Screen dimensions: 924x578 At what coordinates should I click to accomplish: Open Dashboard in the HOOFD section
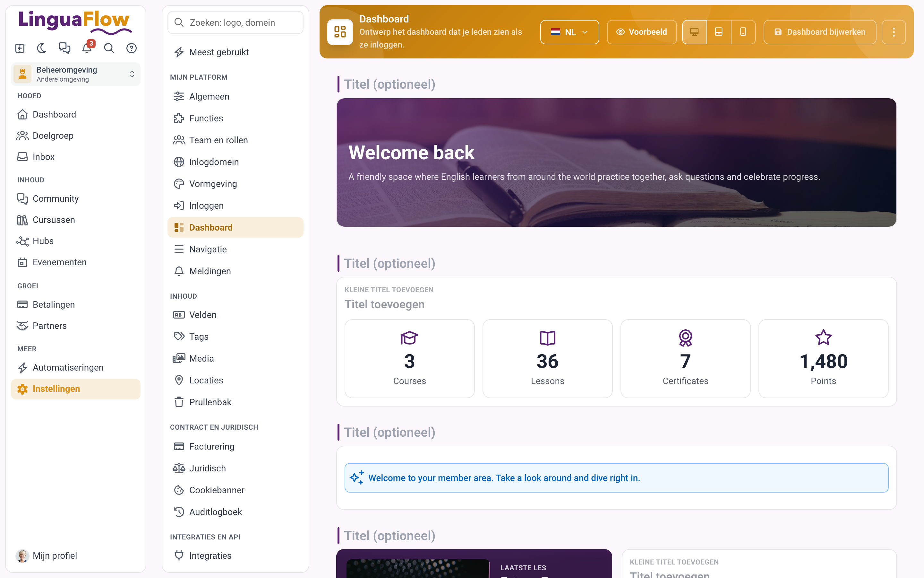coord(76,114)
